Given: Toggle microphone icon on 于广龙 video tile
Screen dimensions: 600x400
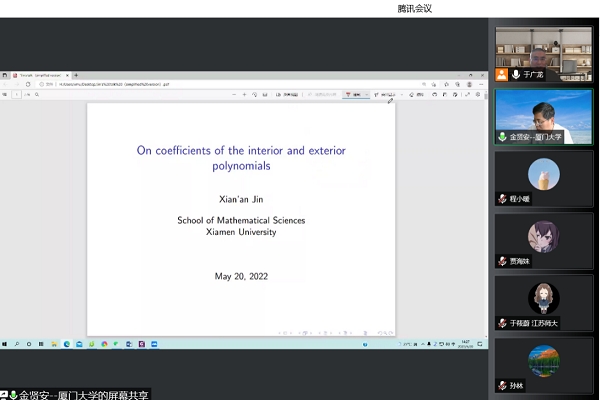Looking at the screenshot, I should click(x=516, y=74).
